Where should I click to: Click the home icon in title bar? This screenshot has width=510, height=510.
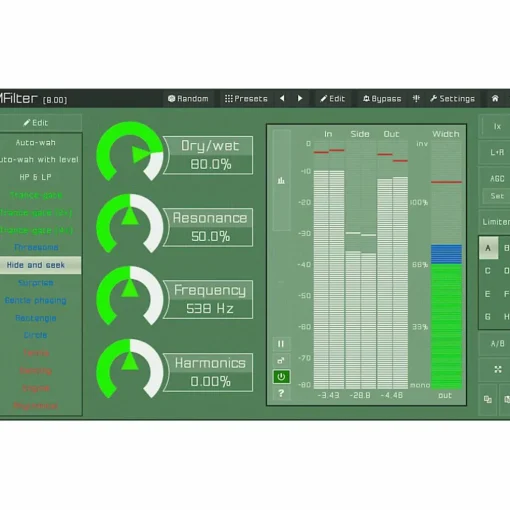(x=495, y=99)
